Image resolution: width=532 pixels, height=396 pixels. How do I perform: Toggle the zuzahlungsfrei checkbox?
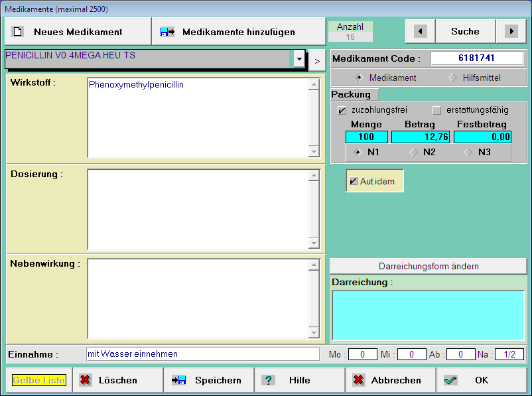tap(342, 110)
